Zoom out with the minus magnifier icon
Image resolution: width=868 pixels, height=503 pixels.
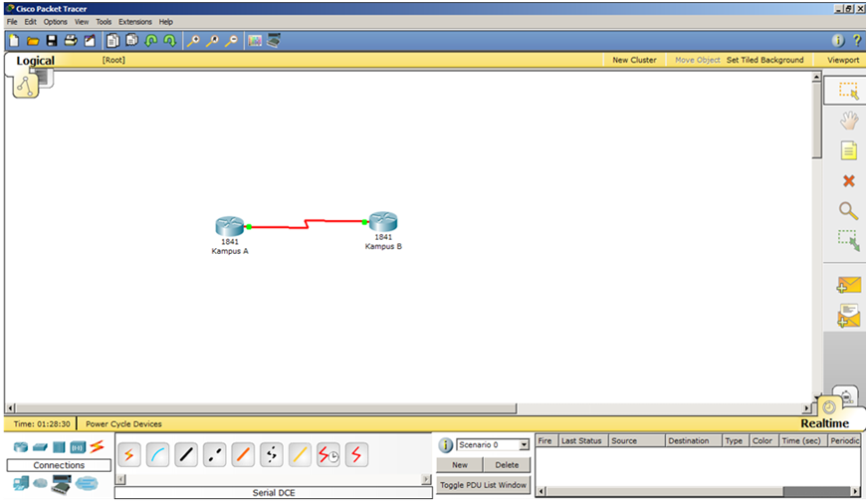click(231, 41)
